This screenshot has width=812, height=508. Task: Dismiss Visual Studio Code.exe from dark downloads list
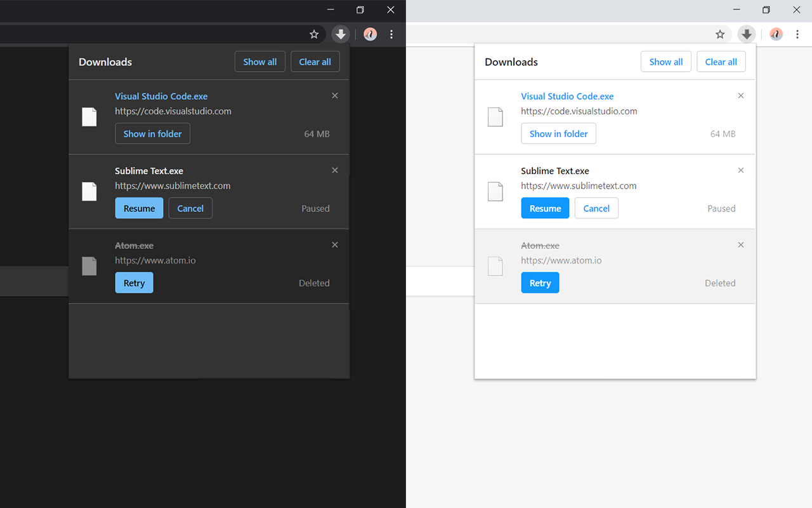pos(334,95)
